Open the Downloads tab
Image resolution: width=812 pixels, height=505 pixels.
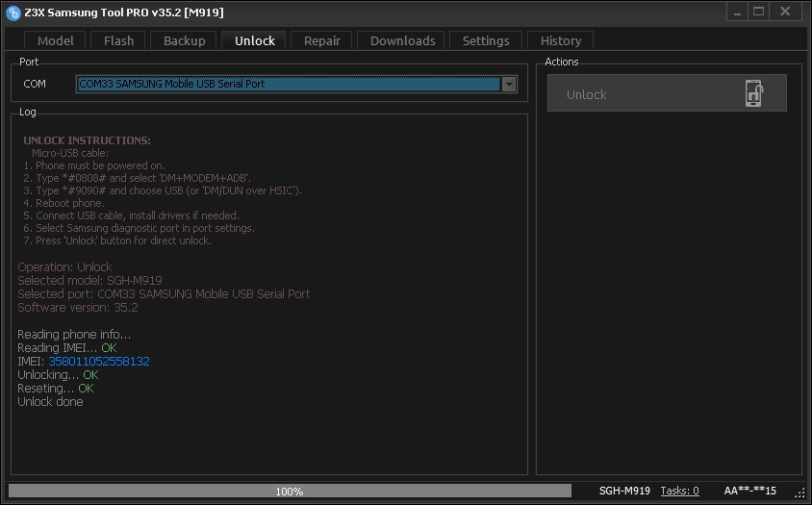(402, 41)
